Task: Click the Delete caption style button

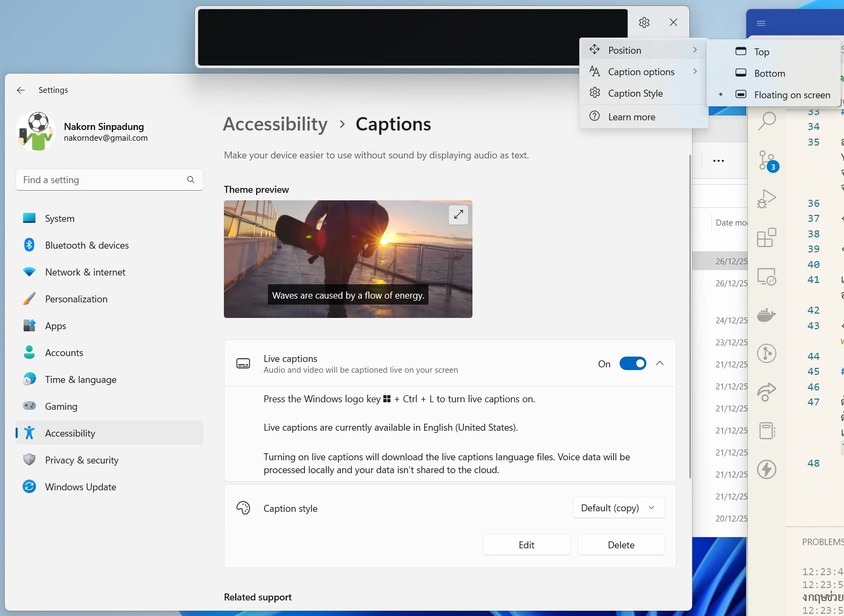Action: pyautogui.click(x=621, y=545)
